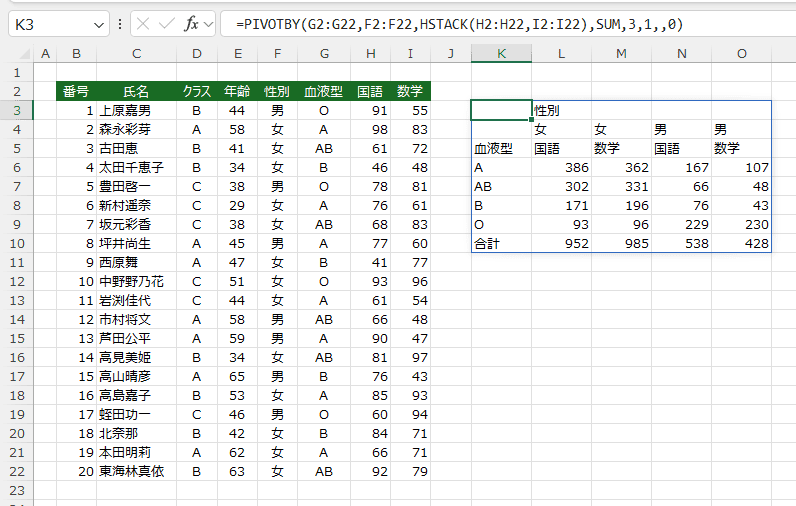Click the cell with name 太田千恵子
Image resolution: width=796 pixels, height=506 pixels.
coord(137,167)
